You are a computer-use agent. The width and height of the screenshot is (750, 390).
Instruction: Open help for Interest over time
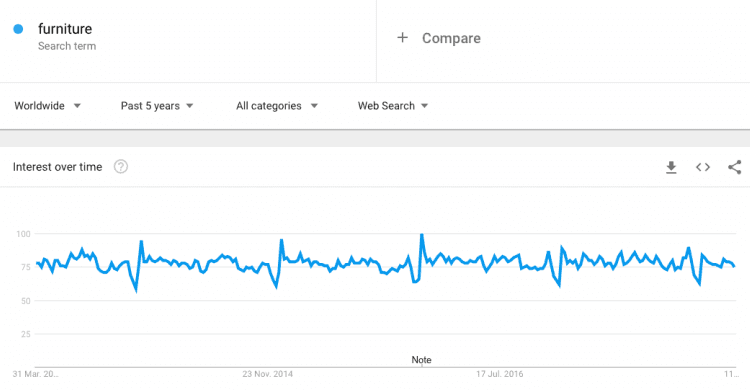pyautogui.click(x=121, y=167)
